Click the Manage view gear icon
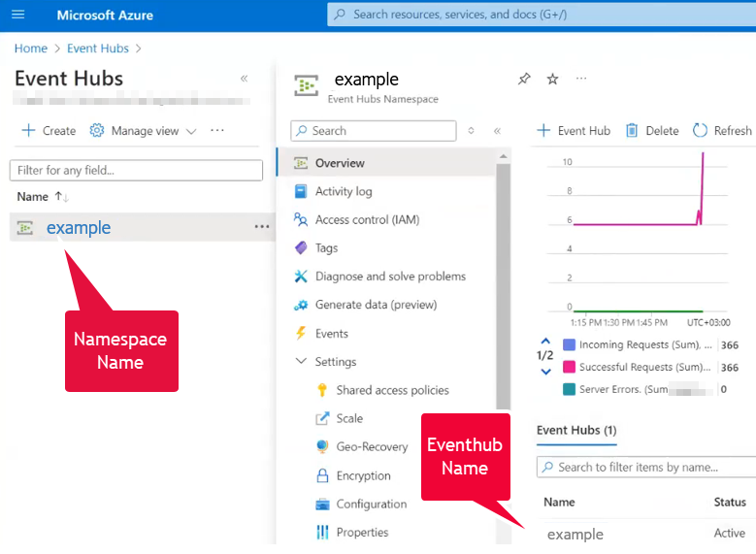 point(97,131)
